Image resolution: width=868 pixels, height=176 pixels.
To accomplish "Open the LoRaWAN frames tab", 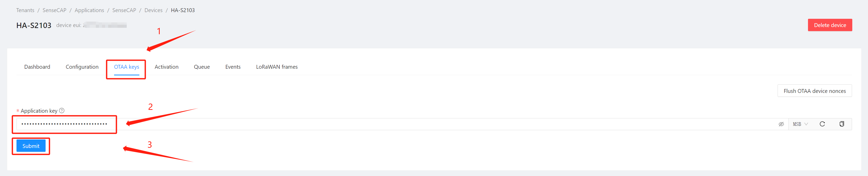I will 277,67.
